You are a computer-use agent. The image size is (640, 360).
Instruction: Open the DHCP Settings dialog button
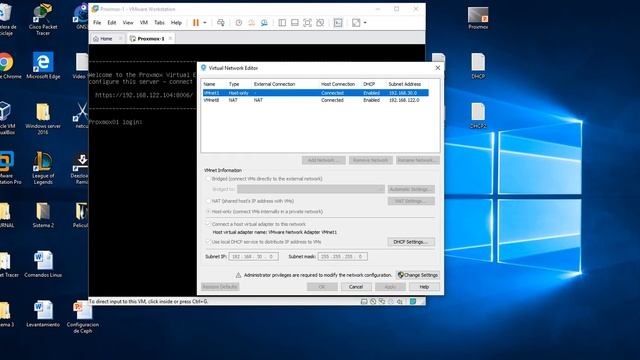pos(411,242)
